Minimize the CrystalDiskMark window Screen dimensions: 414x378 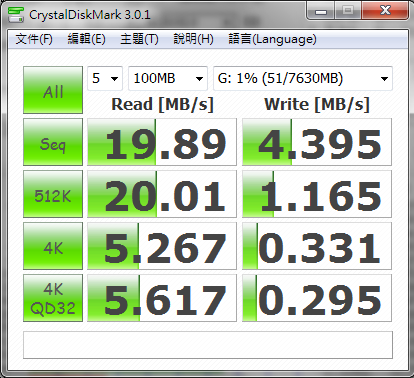(321, 11)
